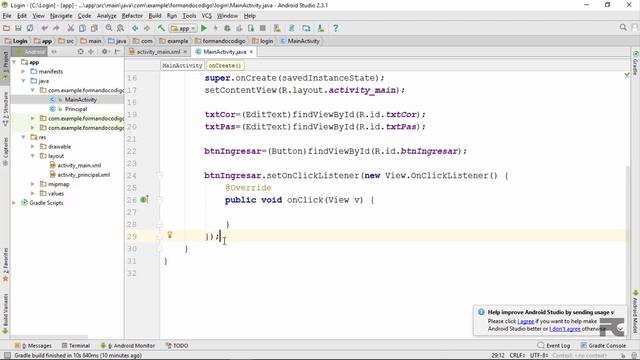
Task: Expand the Gradle Scripts node
Action: coord(15,203)
